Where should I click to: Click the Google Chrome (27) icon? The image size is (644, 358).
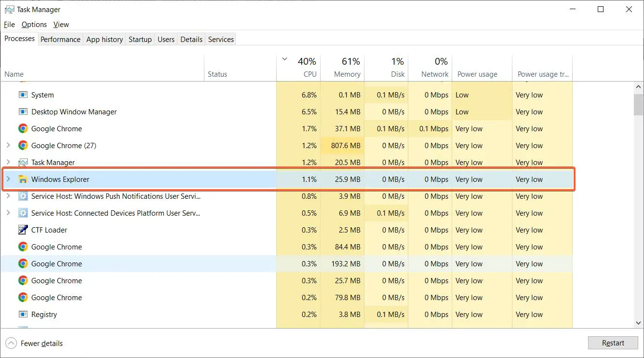(x=23, y=146)
